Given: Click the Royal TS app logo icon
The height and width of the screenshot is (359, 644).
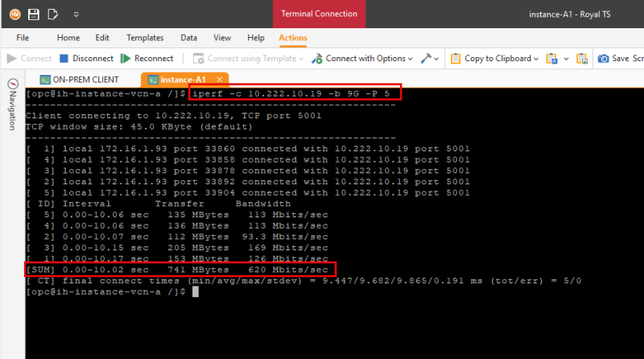Looking at the screenshot, I should pyautogui.click(x=14, y=14).
